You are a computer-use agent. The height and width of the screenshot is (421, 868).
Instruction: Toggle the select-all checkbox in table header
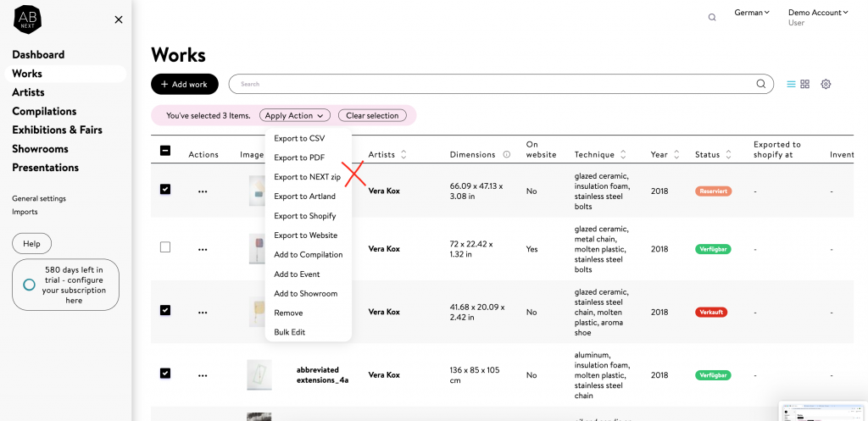(x=165, y=151)
